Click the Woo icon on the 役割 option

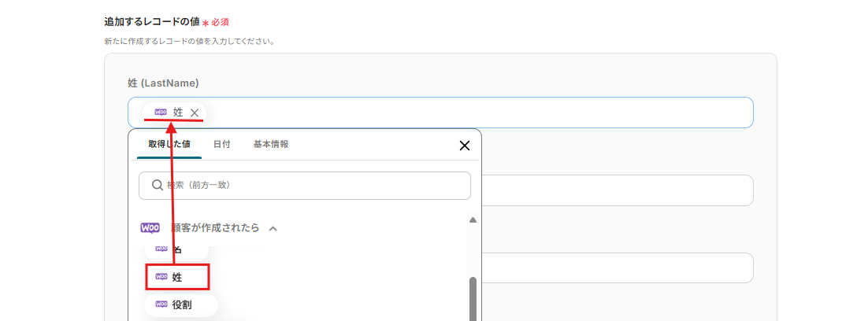161,304
